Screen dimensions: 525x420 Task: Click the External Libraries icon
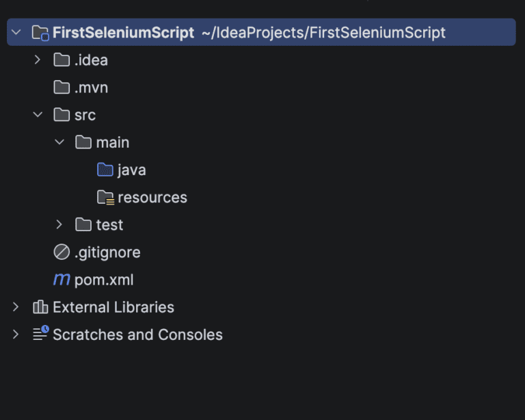[40, 307]
